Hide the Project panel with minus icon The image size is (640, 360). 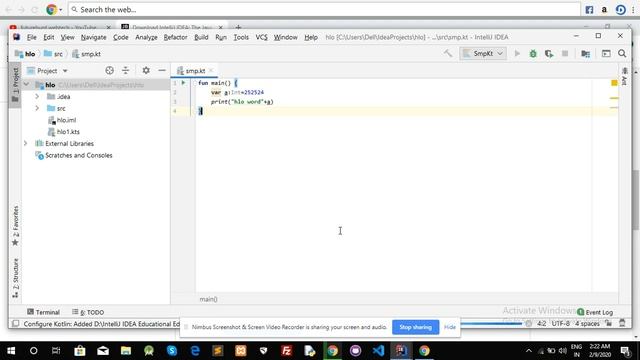[x=162, y=71]
